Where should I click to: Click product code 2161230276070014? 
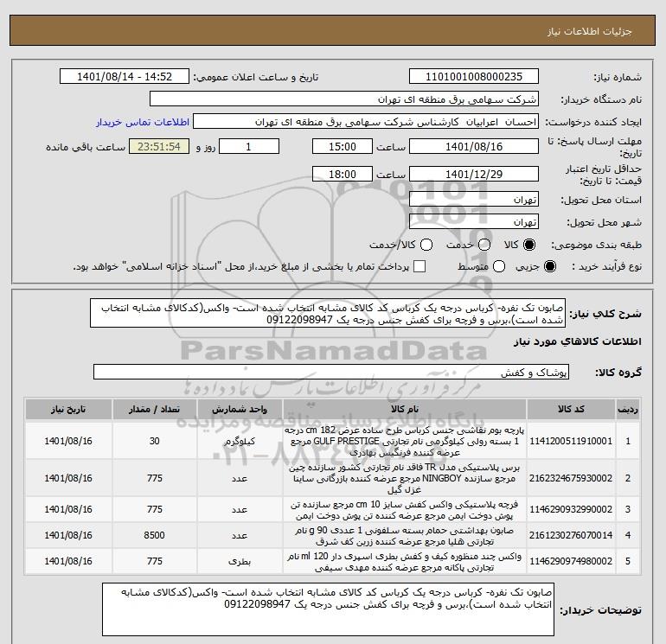571,536
